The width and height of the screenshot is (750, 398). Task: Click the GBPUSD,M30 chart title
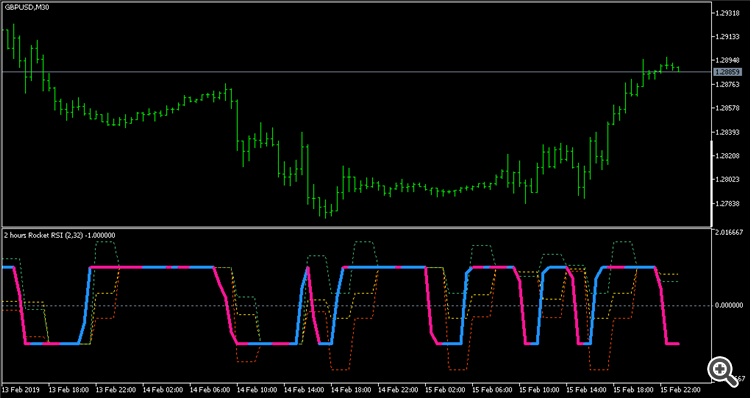coord(26,7)
